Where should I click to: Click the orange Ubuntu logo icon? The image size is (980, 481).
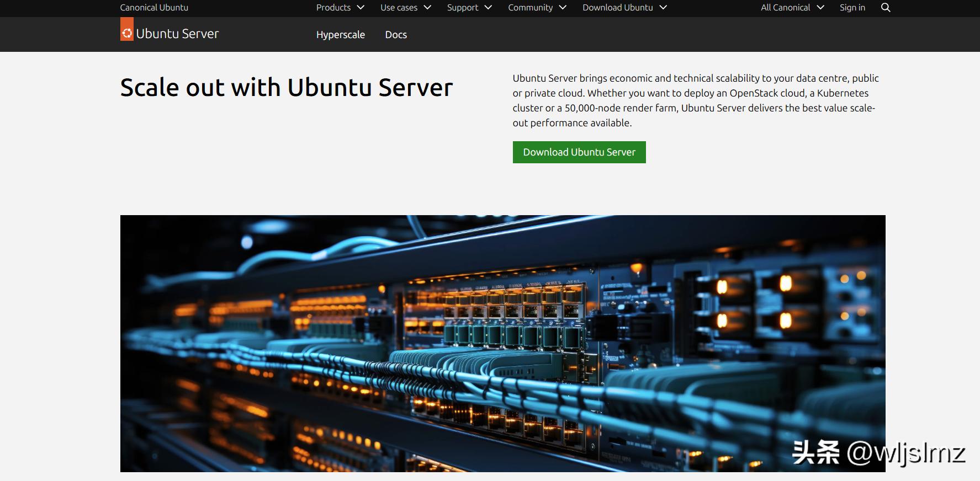coord(127,29)
